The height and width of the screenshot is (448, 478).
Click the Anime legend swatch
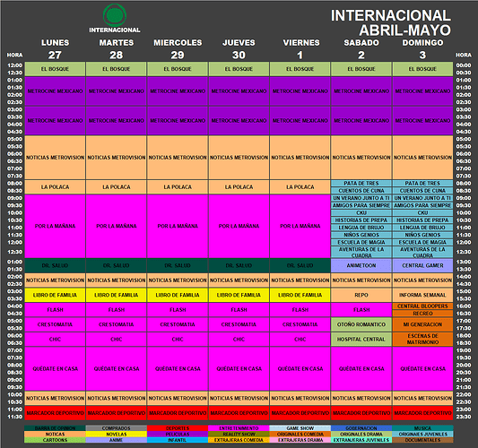pyautogui.click(x=117, y=440)
